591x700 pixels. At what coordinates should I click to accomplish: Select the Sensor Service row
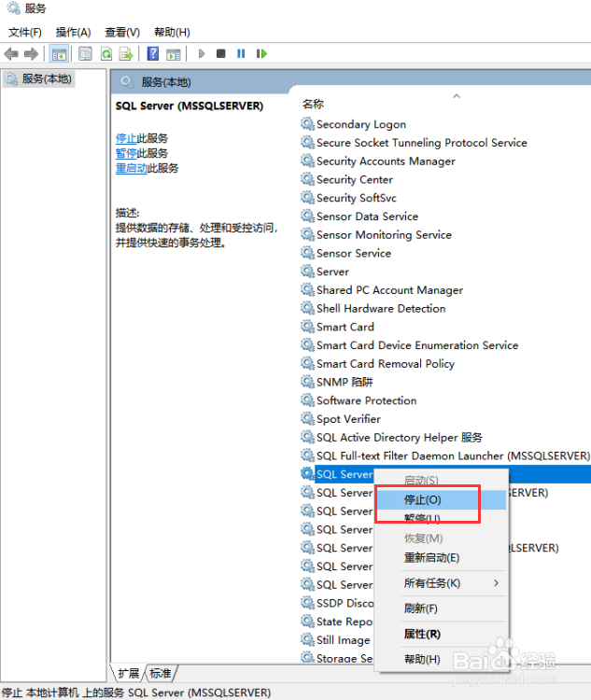[x=353, y=254]
